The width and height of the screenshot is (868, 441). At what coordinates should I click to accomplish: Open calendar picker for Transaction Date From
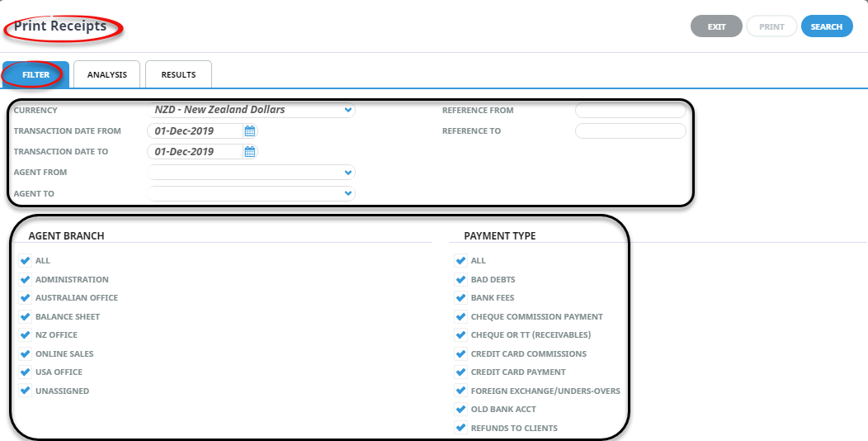pos(250,130)
